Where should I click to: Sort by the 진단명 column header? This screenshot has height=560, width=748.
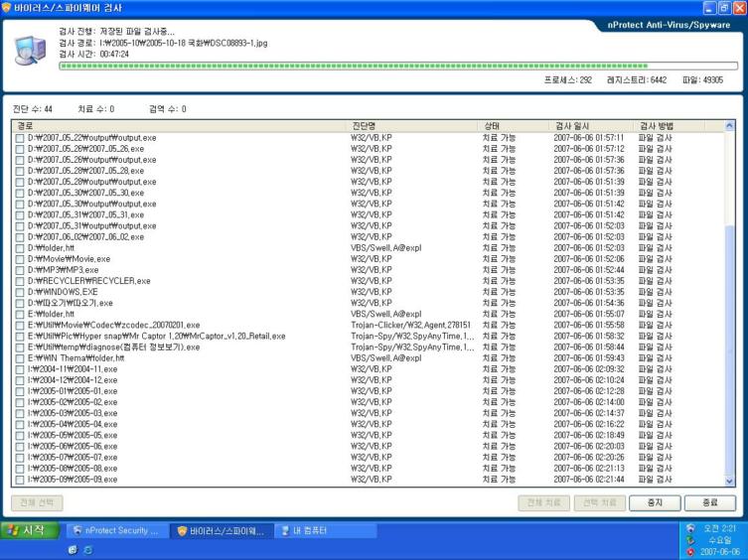pos(412,126)
